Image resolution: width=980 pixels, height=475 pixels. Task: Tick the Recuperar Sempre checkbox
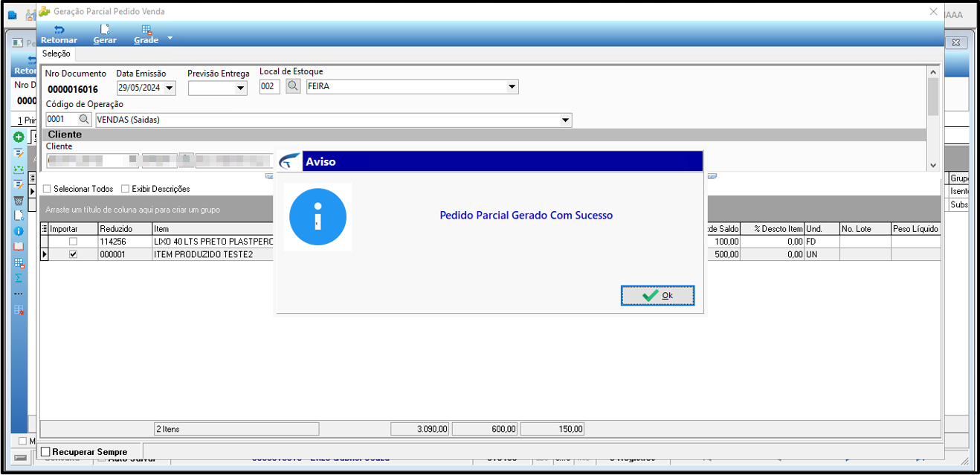tap(45, 452)
